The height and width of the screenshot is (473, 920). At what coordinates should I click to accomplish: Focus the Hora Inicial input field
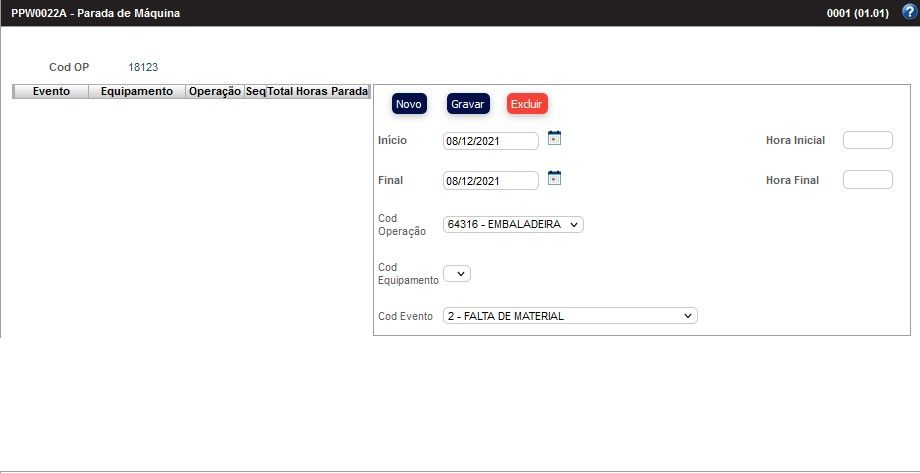(867, 140)
